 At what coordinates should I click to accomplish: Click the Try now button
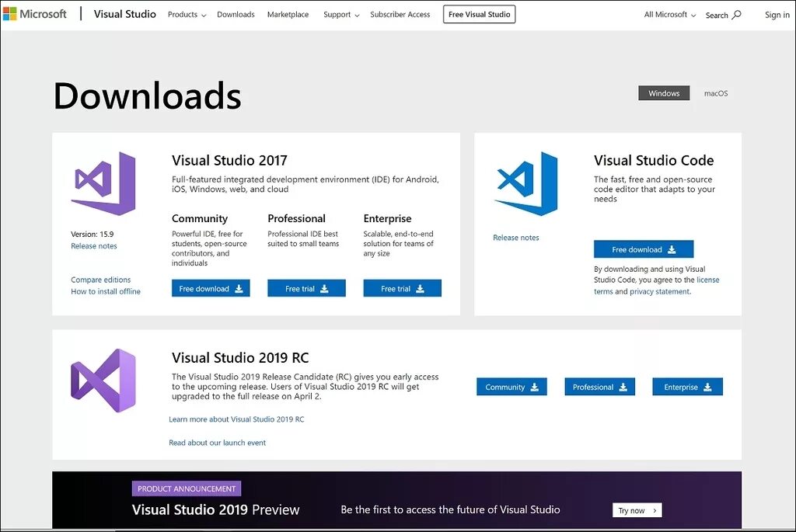(x=637, y=510)
